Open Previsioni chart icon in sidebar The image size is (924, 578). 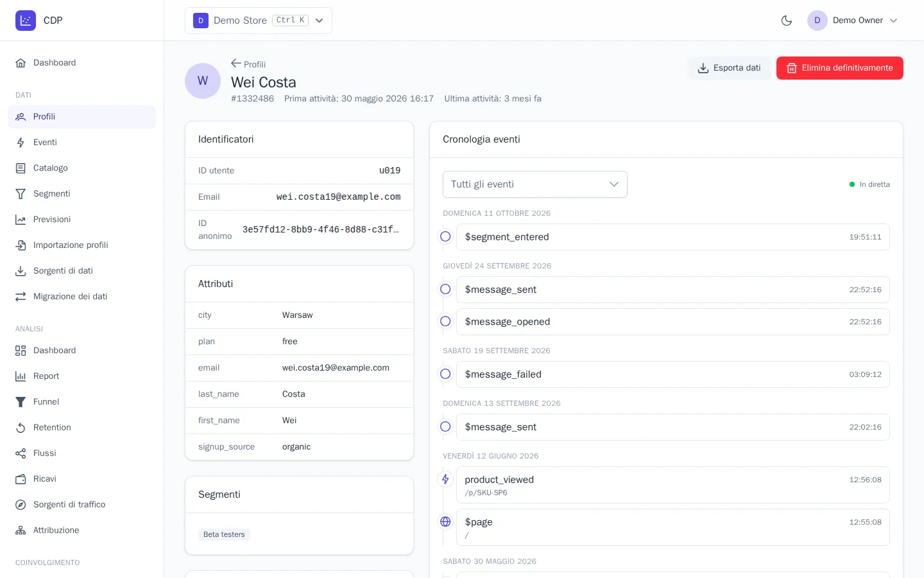(21, 220)
